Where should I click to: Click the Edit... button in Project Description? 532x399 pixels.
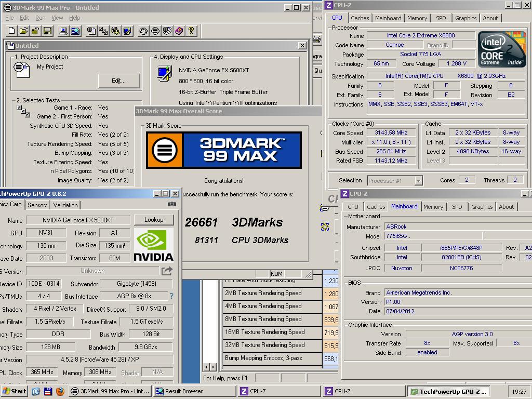click(x=119, y=81)
